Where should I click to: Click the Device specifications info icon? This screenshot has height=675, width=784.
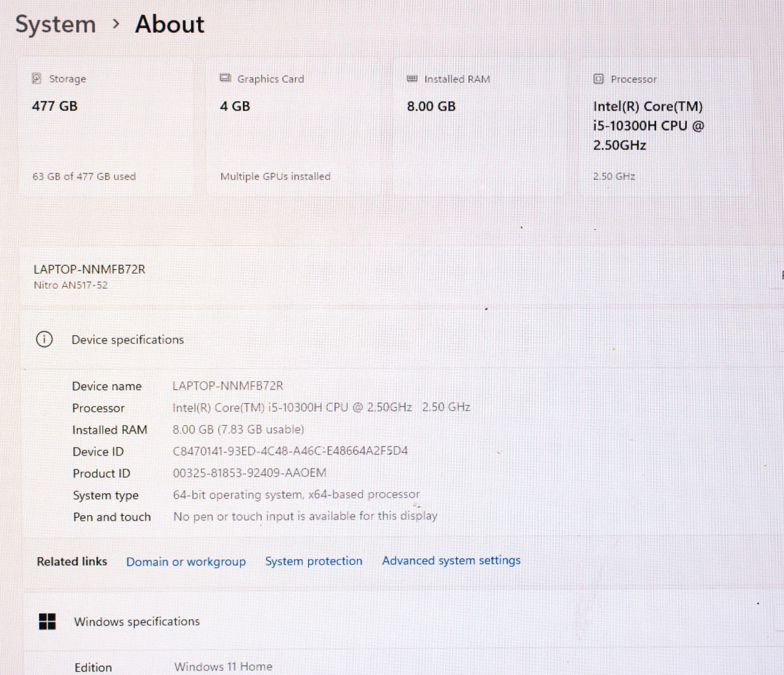click(x=44, y=339)
